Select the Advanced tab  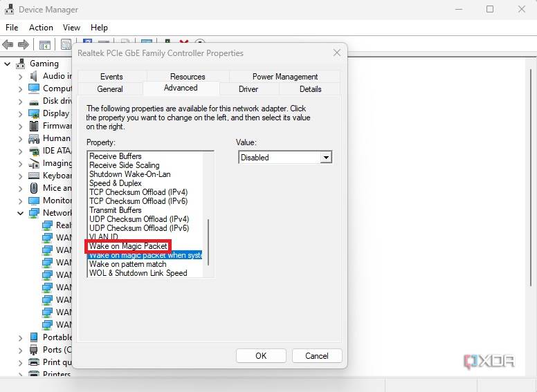coord(181,88)
